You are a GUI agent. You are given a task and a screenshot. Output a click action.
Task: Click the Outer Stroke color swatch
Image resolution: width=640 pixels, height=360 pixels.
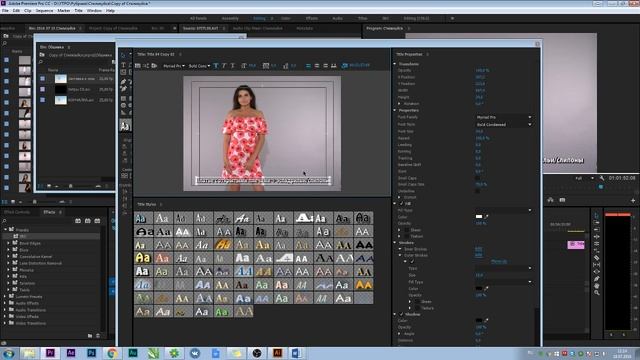coord(479,289)
